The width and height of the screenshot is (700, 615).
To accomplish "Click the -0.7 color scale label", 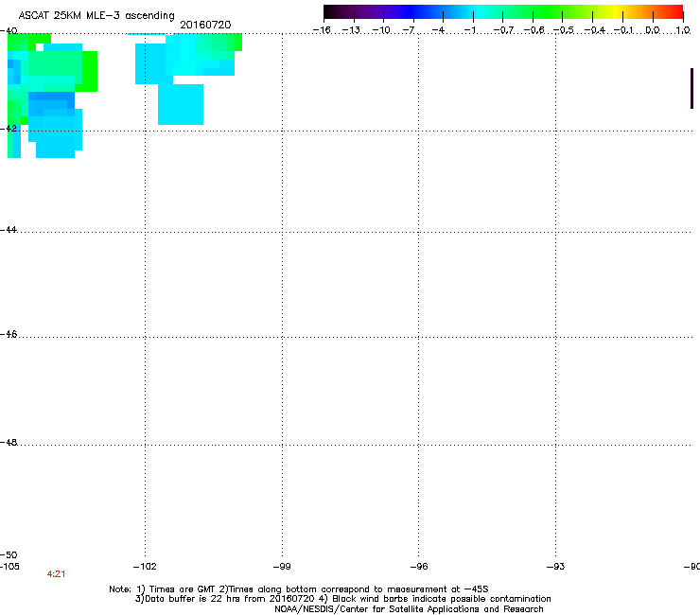I will point(503,30).
